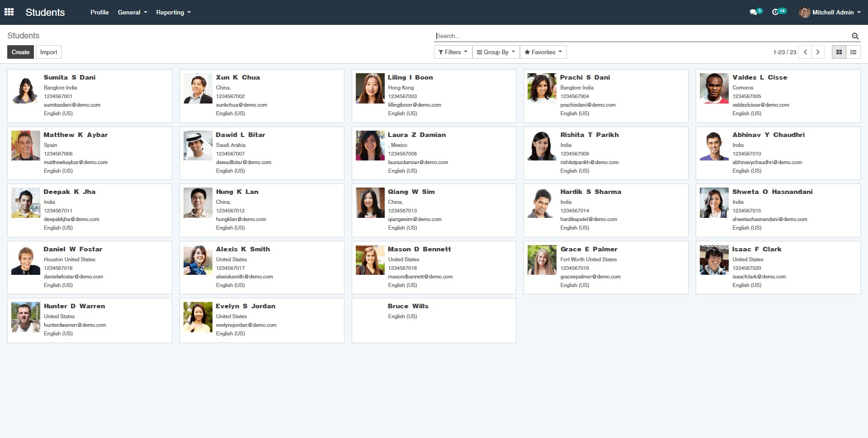Viewport: 868px width, 438px height.
Task: Open Liling I Boon's photo
Action: [x=370, y=89]
